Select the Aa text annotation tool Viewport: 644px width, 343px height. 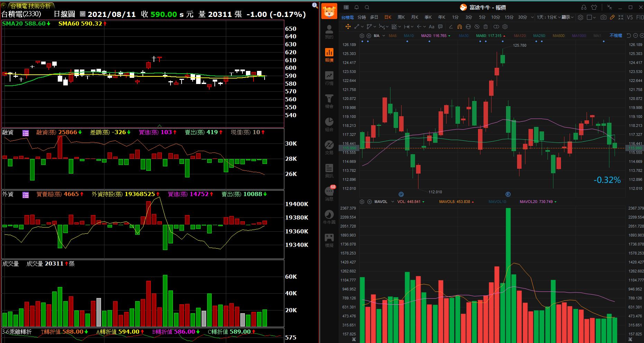pyautogui.click(x=431, y=27)
